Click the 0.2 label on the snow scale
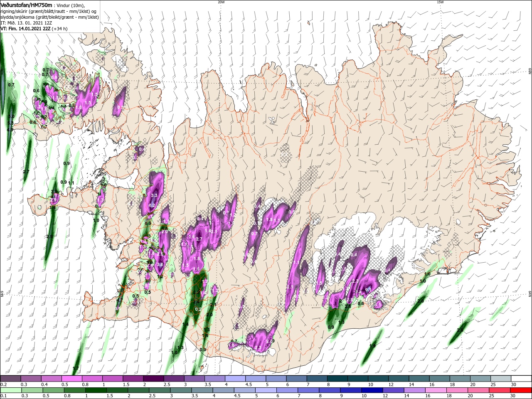 pos(3,384)
